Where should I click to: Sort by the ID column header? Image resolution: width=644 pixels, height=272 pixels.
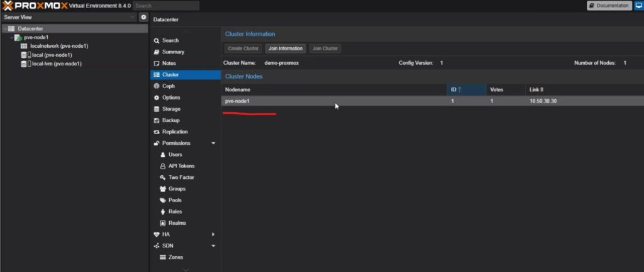click(465, 89)
